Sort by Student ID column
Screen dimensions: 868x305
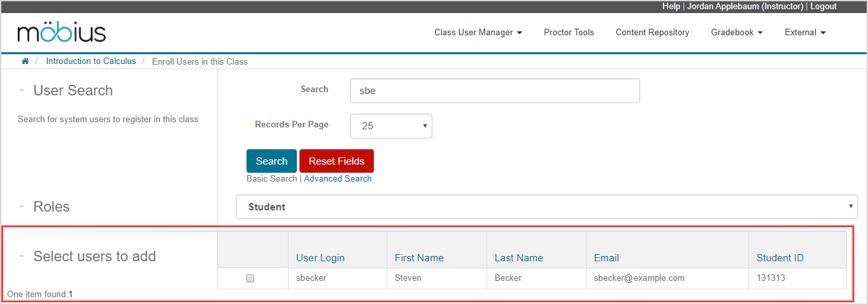780,258
